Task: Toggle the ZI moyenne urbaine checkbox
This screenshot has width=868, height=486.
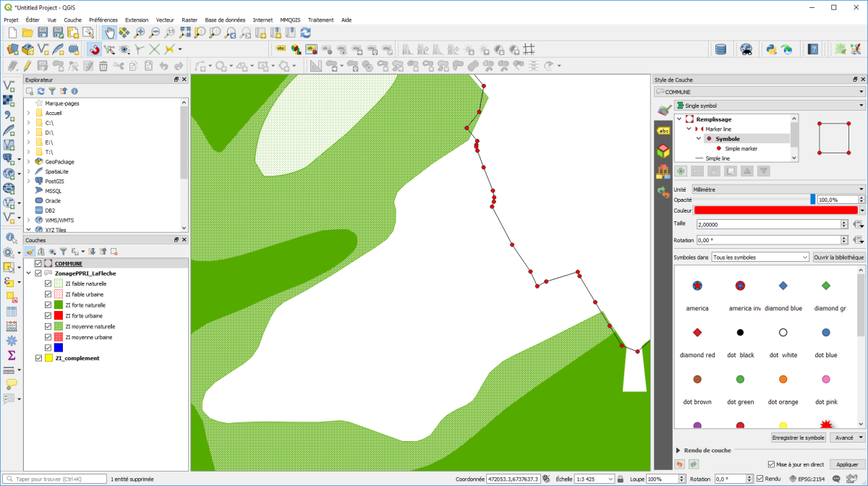Action: tap(48, 337)
